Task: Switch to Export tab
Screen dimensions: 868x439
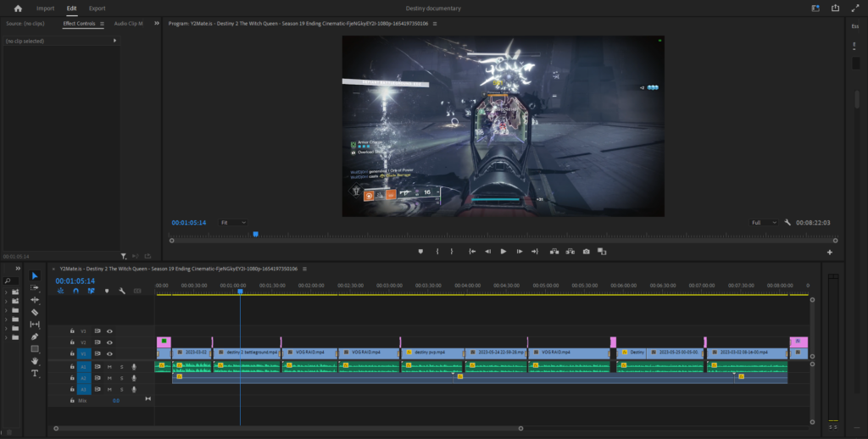Action: tap(97, 8)
